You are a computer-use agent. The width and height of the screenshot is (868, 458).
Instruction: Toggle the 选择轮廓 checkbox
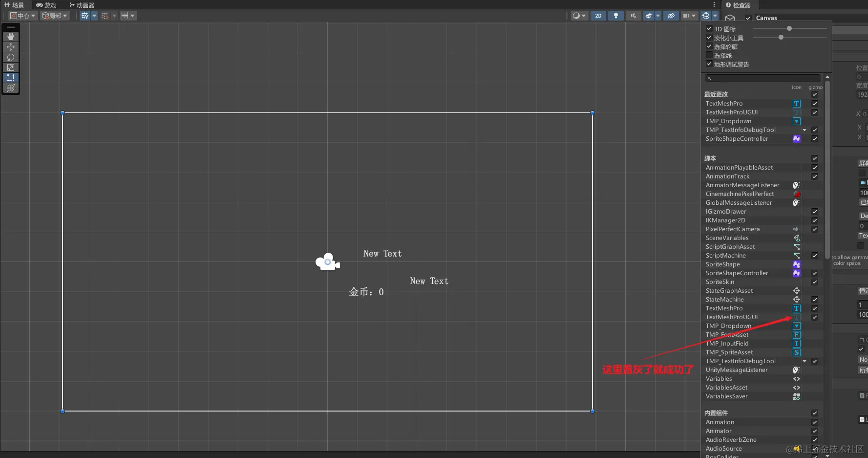(709, 46)
